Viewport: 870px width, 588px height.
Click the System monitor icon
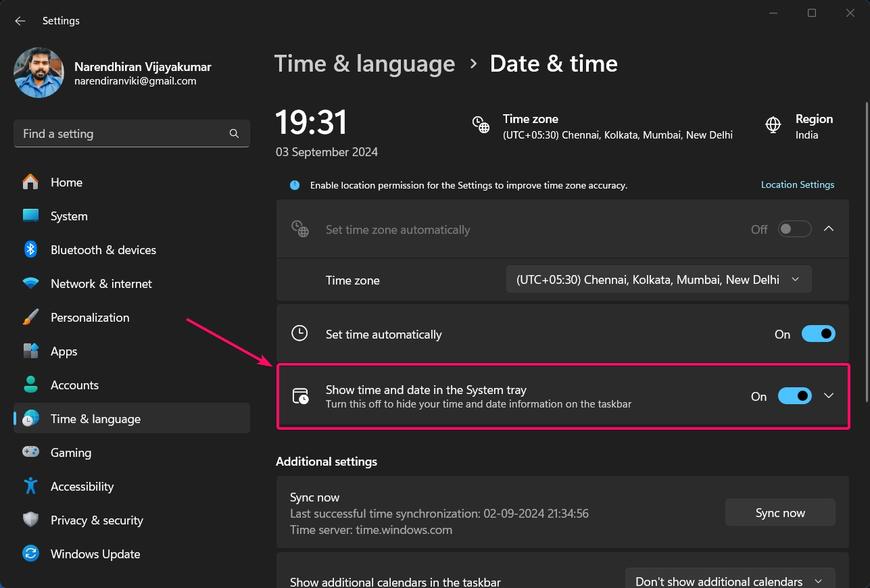click(30, 216)
